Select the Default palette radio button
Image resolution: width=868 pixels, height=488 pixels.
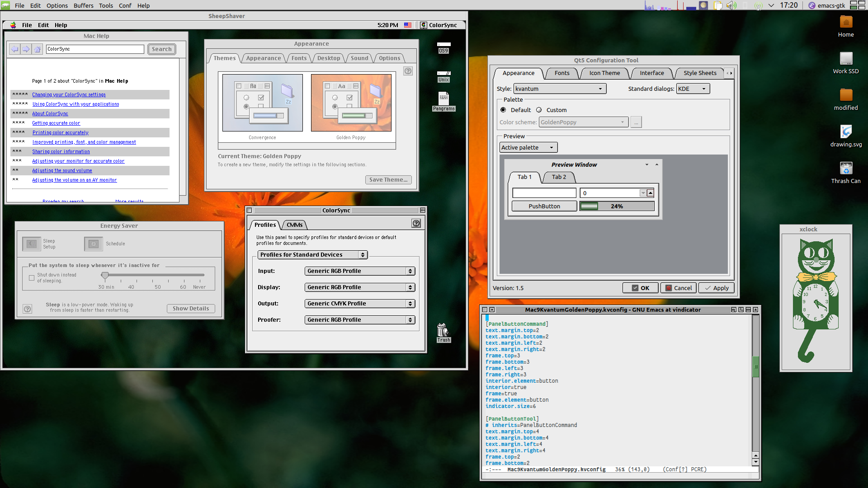point(503,110)
